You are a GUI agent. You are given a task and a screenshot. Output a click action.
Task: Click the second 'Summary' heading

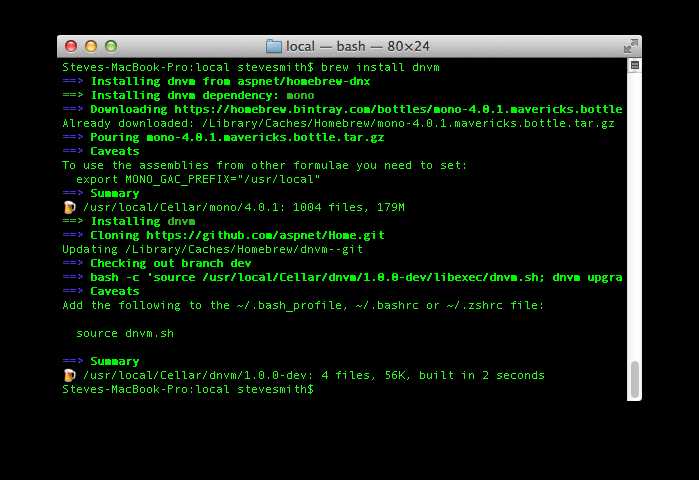[x=115, y=361]
